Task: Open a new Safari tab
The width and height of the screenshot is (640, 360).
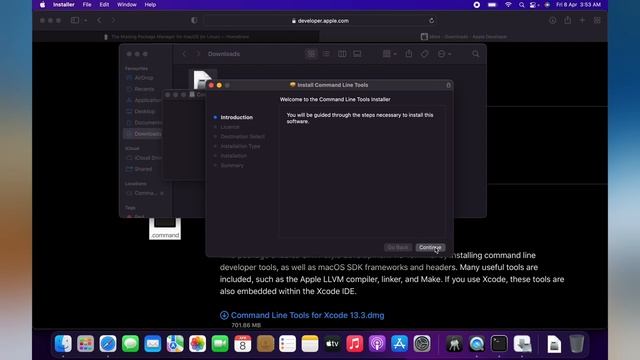Action: [x=582, y=20]
